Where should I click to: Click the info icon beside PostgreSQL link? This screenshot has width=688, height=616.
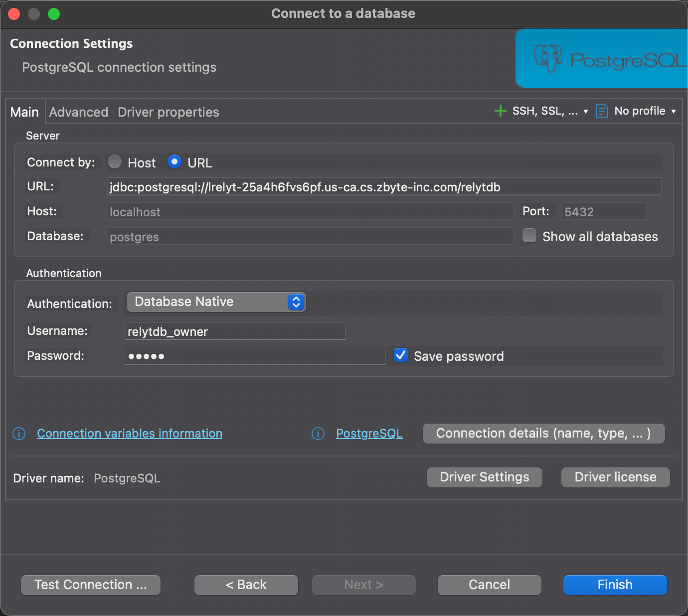click(318, 434)
